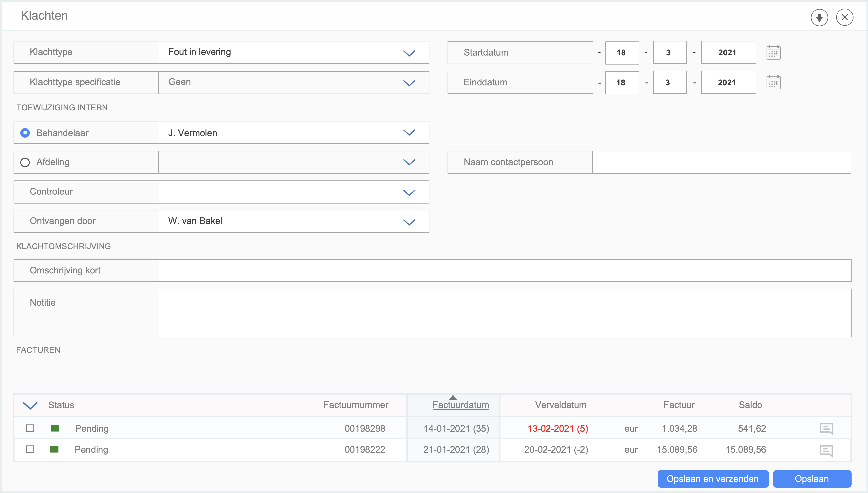Expand the invoice table chevron beside Status
Image resolution: width=868 pixels, height=493 pixels.
30,405
